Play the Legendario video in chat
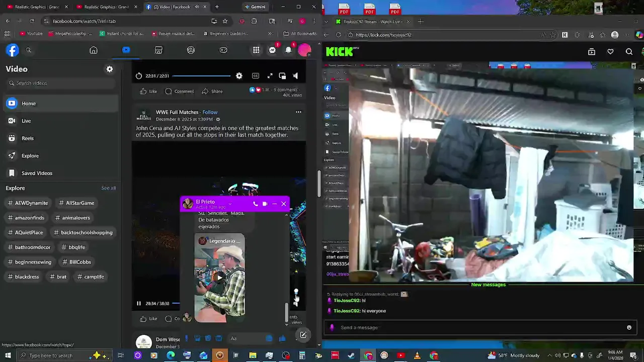644x362 pixels. tap(219, 277)
